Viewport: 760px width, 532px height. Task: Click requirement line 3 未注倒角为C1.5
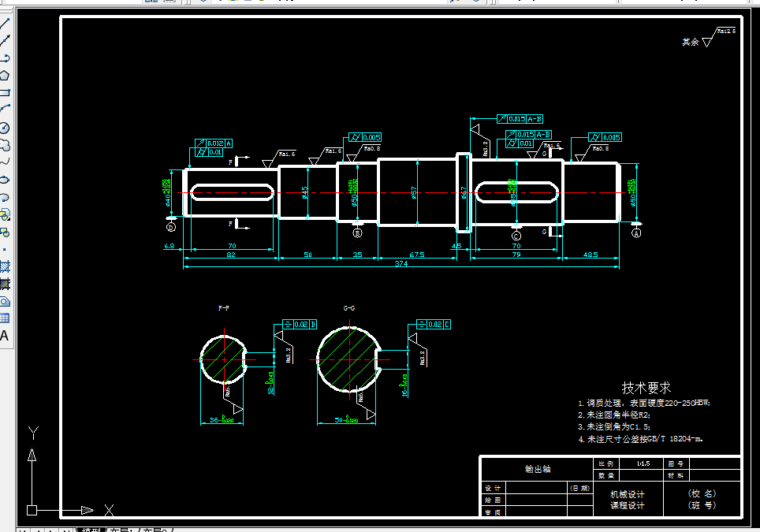(614, 427)
